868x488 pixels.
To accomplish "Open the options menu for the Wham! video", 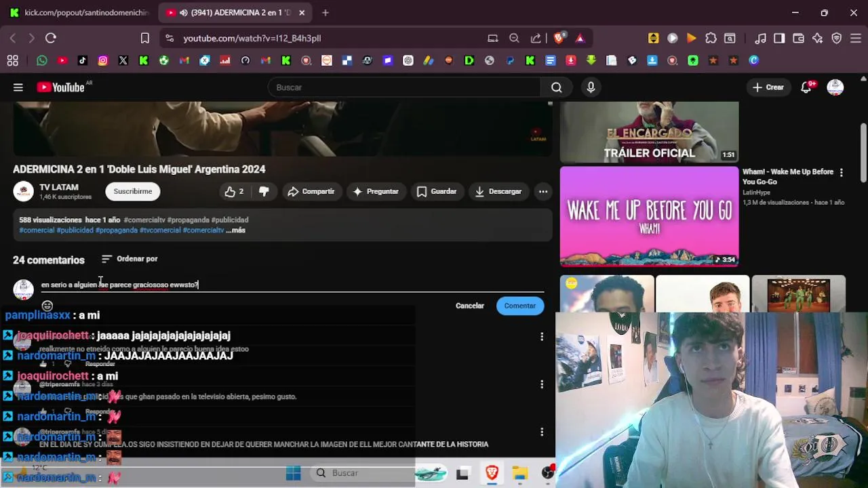I will click(842, 173).
